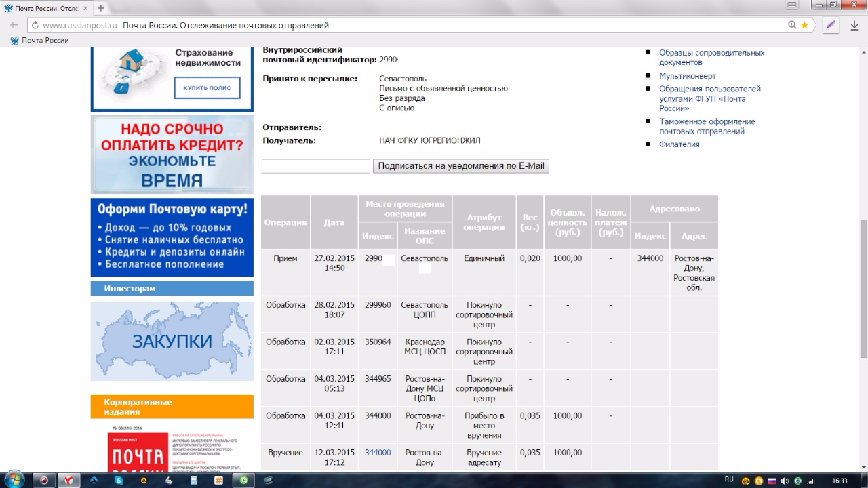Click the purple feather icon in toolbar
Screen dimensions: 868x488
click(x=831, y=25)
